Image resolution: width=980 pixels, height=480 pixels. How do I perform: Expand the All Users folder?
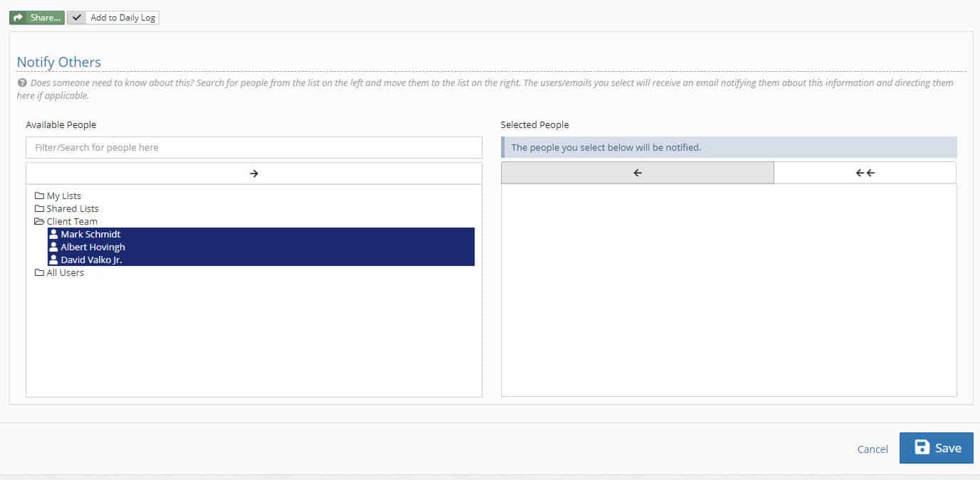click(63, 272)
